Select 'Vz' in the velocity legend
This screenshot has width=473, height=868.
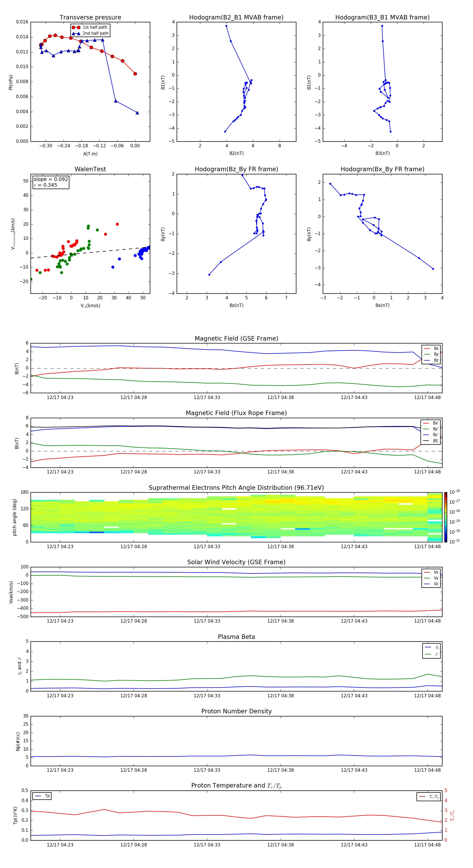(431, 584)
